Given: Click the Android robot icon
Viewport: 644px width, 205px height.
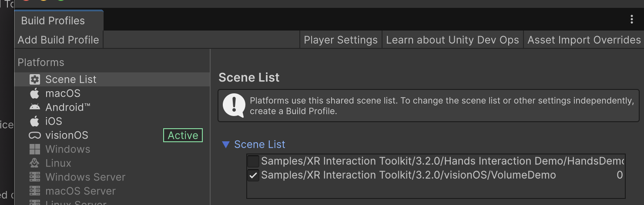Looking at the screenshot, I should coord(34,107).
